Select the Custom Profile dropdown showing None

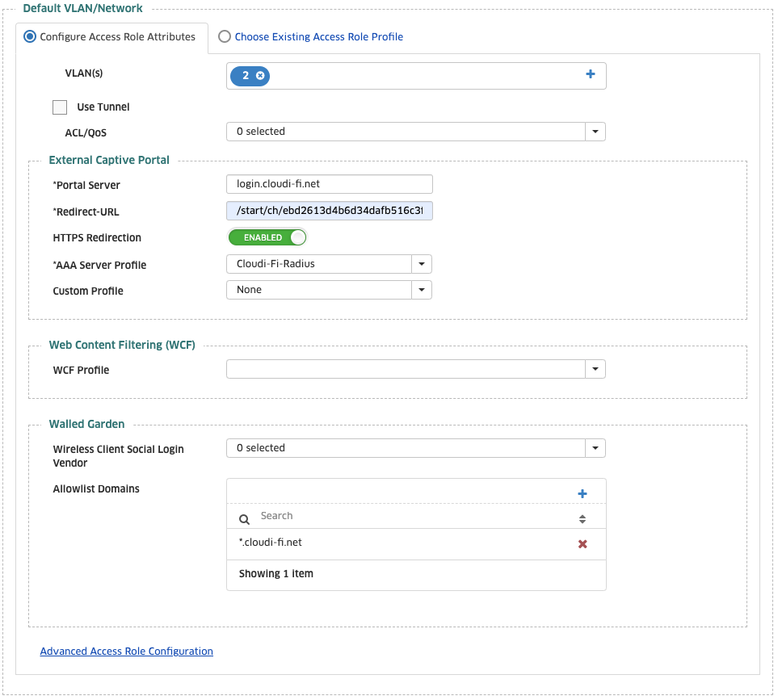422,289
